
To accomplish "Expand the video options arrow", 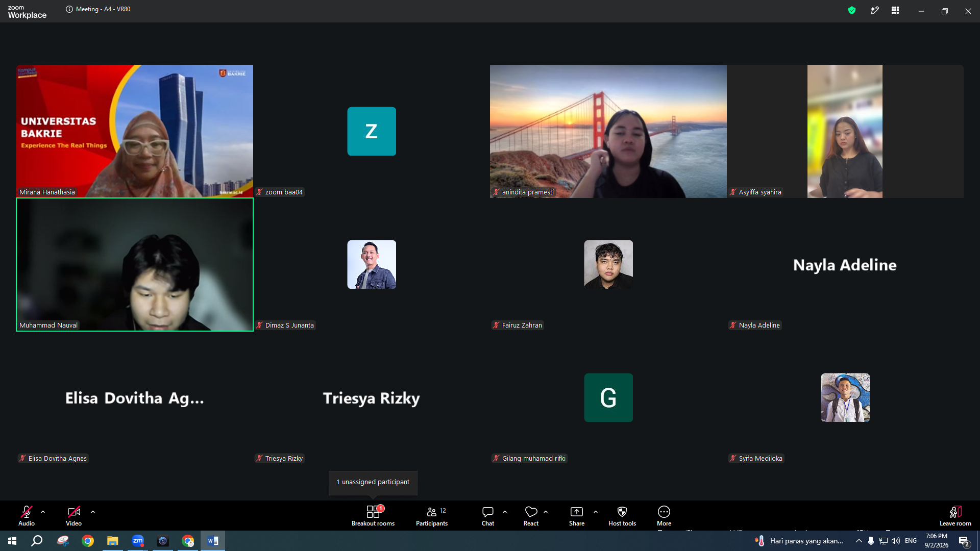I will point(93,512).
